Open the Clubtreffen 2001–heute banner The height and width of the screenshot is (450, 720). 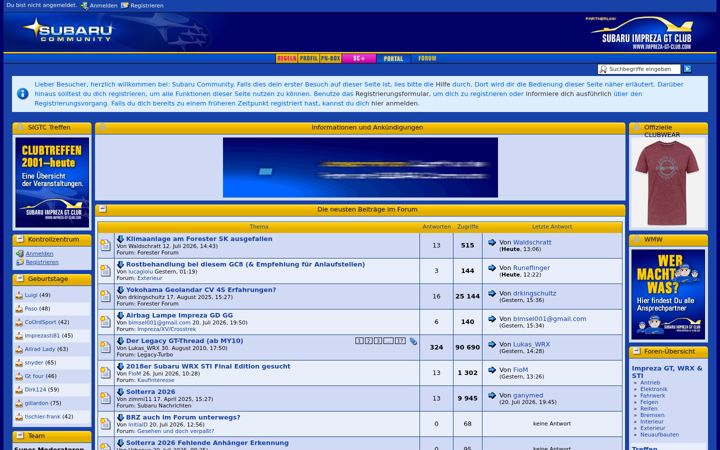52,182
